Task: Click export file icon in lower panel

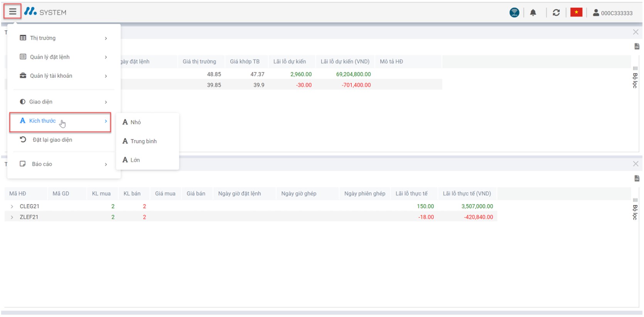Action: pos(637,178)
